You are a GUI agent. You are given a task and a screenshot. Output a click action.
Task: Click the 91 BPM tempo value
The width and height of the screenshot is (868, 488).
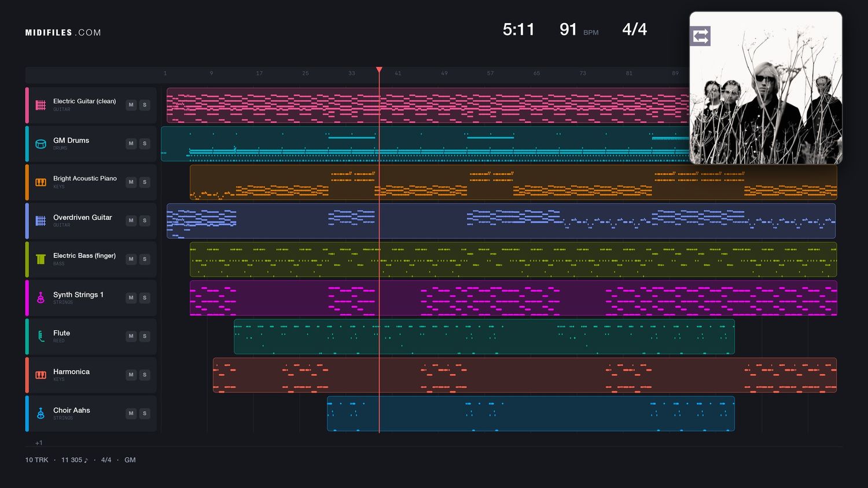point(568,29)
